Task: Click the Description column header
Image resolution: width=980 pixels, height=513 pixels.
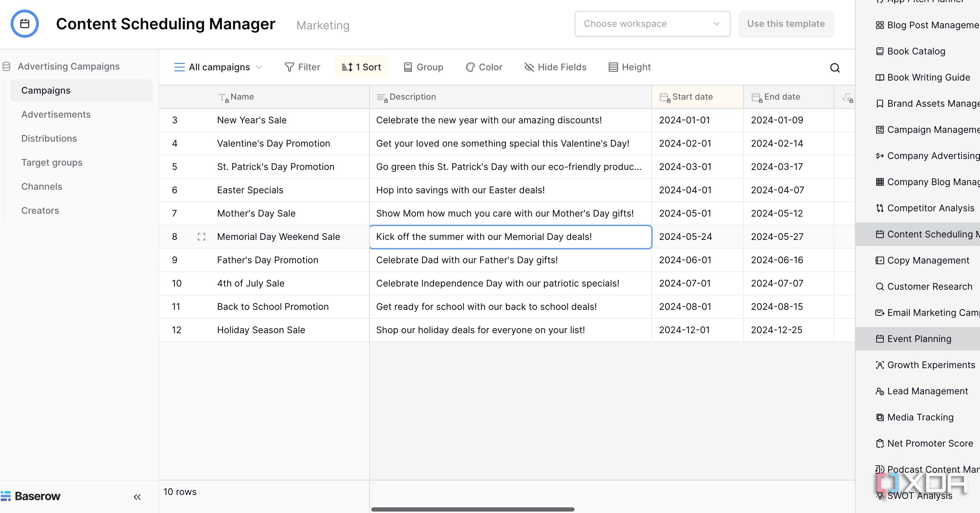Action: pyautogui.click(x=510, y=97)
